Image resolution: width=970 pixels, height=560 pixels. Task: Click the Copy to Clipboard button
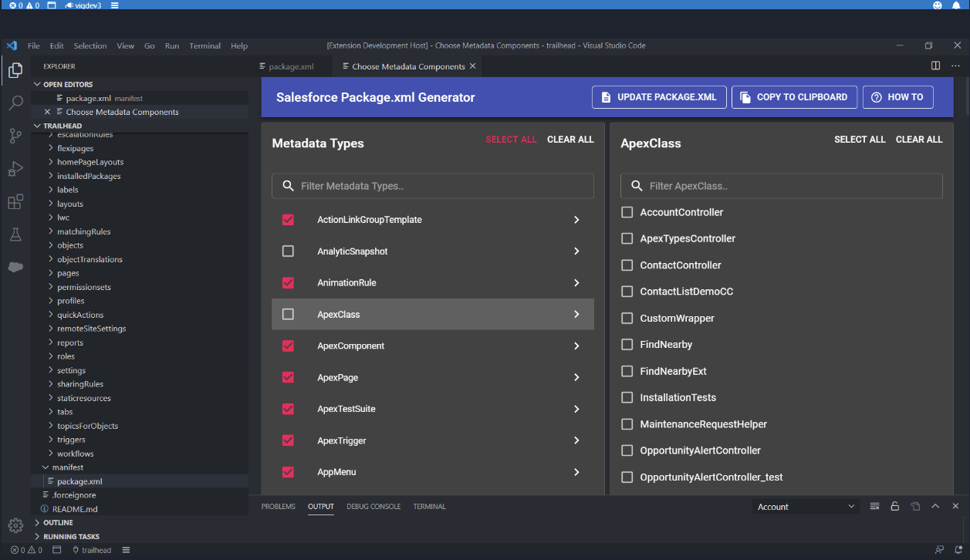point(794,97)
